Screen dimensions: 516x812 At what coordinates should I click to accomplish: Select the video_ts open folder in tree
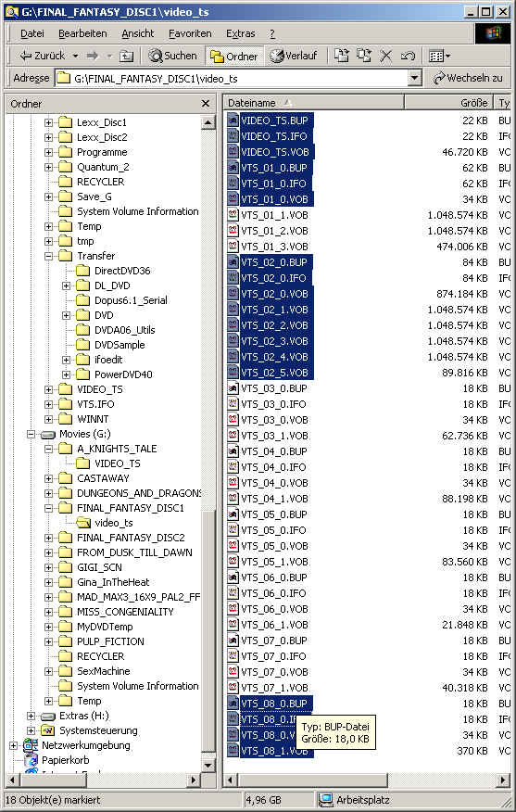point(114,523)
